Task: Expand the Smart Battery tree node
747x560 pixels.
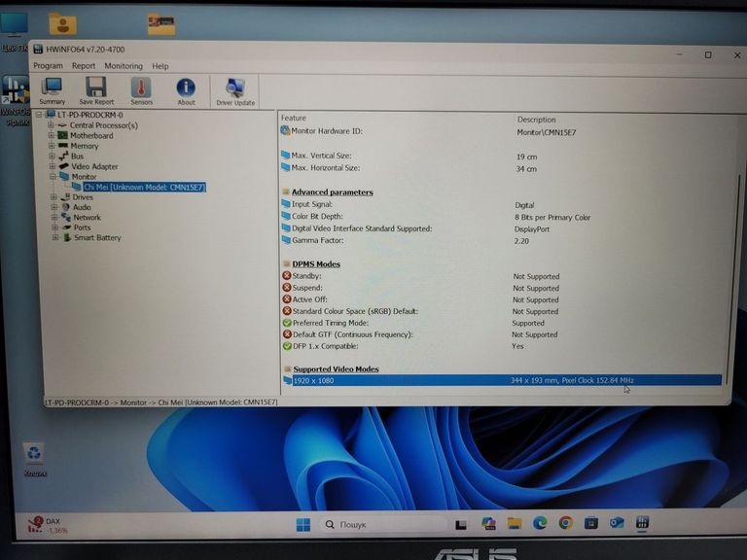Action: point(55,237)
